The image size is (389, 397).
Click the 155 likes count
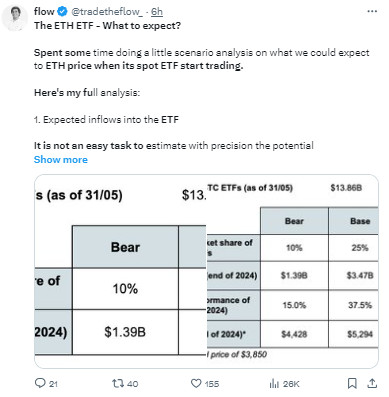212,384
